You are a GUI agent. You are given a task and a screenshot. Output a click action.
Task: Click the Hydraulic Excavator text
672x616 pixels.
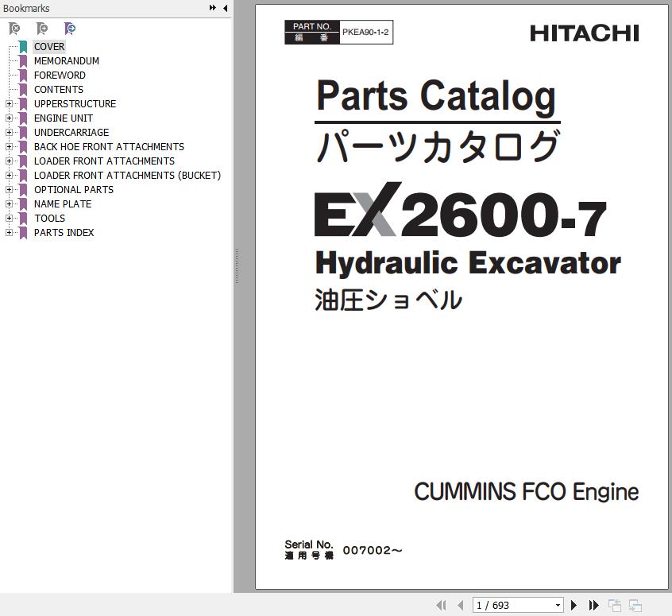coord(468,263)
